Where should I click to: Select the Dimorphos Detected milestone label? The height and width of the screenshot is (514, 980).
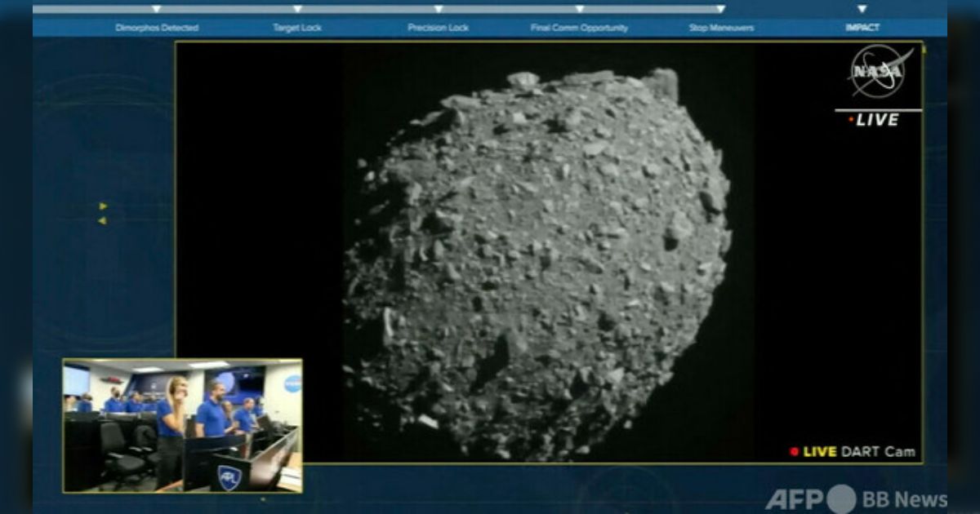point(157,28)
